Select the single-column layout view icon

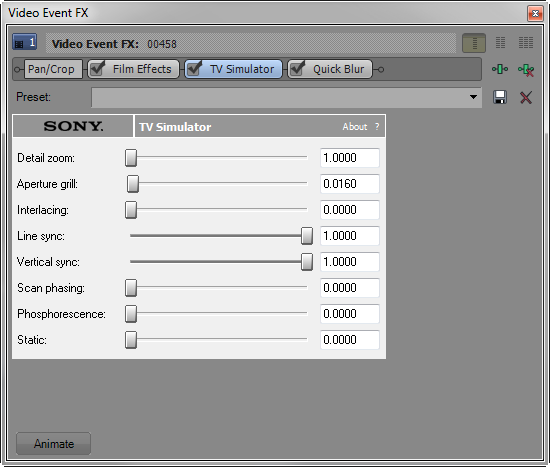(474, 43)
